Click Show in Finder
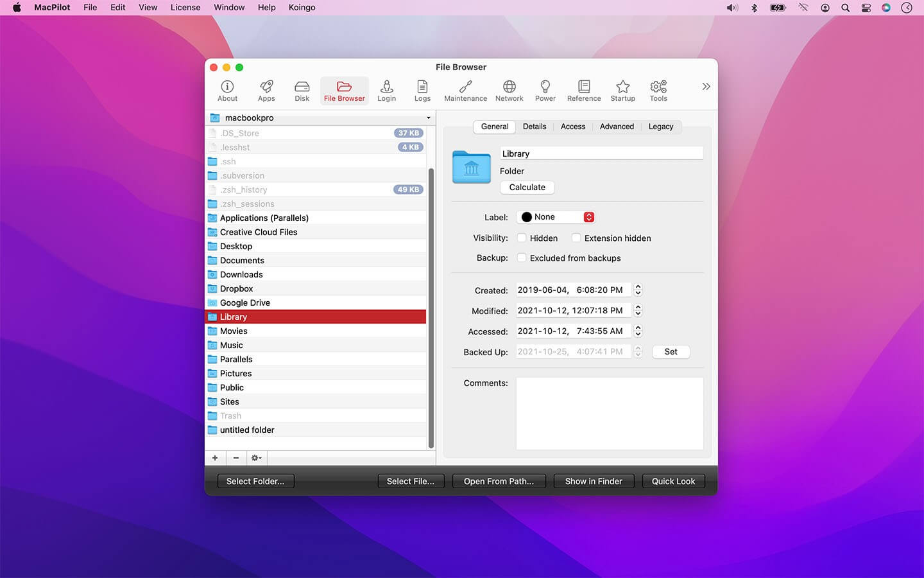Screen dimensions: 924x578 point(594,480)
